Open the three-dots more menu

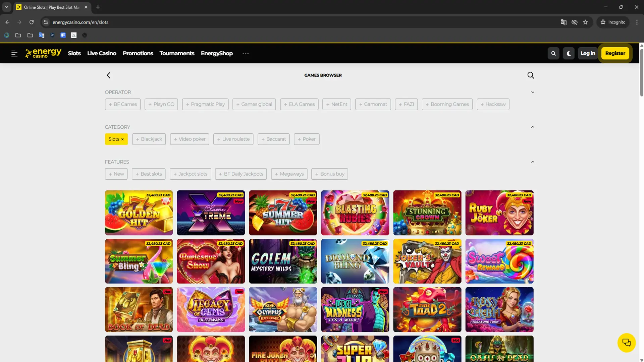pyautogui.click(x=246, y=53)
